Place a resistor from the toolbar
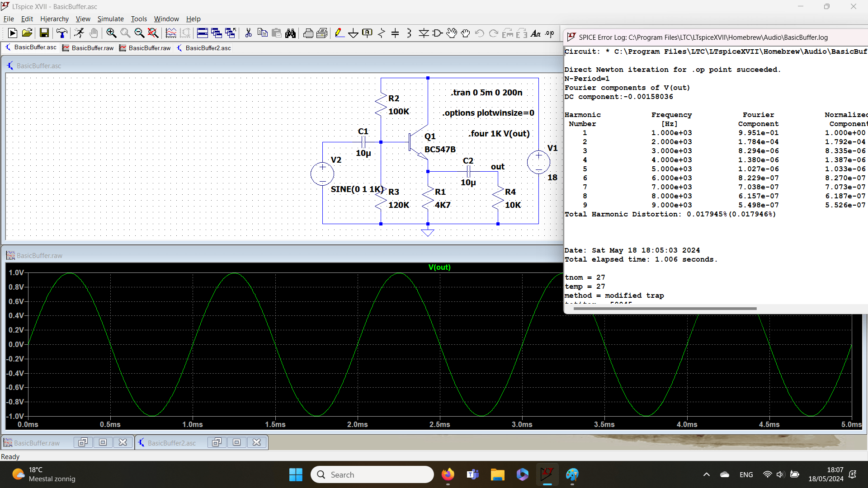The height and width of the screenshot is (488, 868). click(x=382, y=33)
